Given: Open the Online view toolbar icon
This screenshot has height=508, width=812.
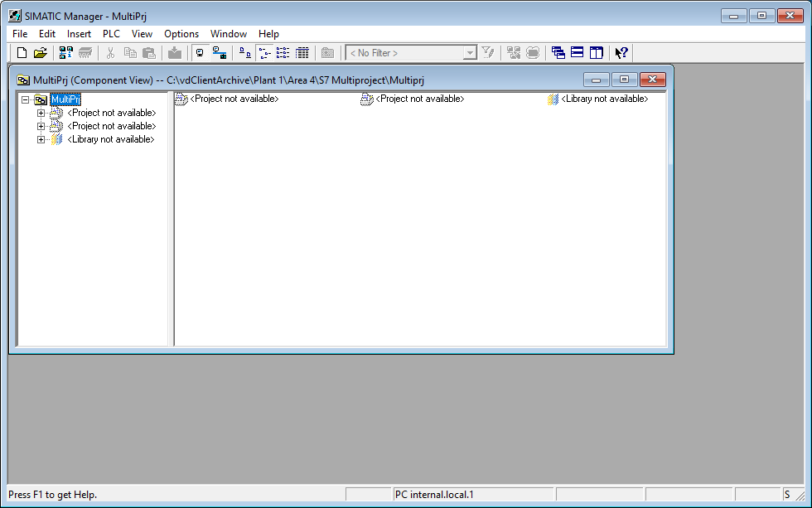Looking at the screenshot, I should click(220, 52).
